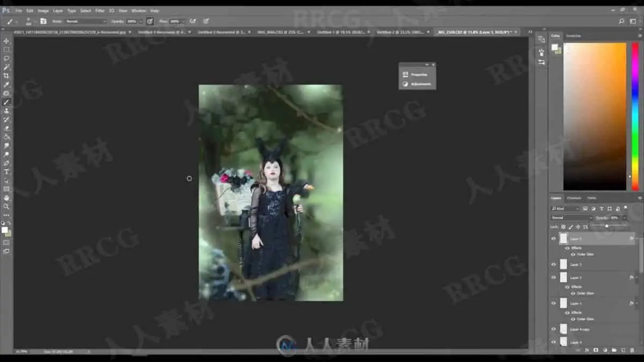
Task: Switch to the Paths tab
Action: tap(591, 198)
